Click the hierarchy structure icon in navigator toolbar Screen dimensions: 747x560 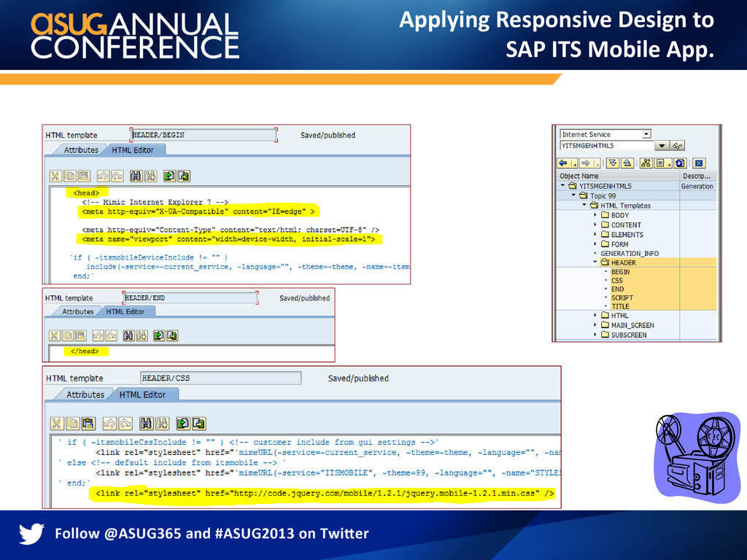646,163
